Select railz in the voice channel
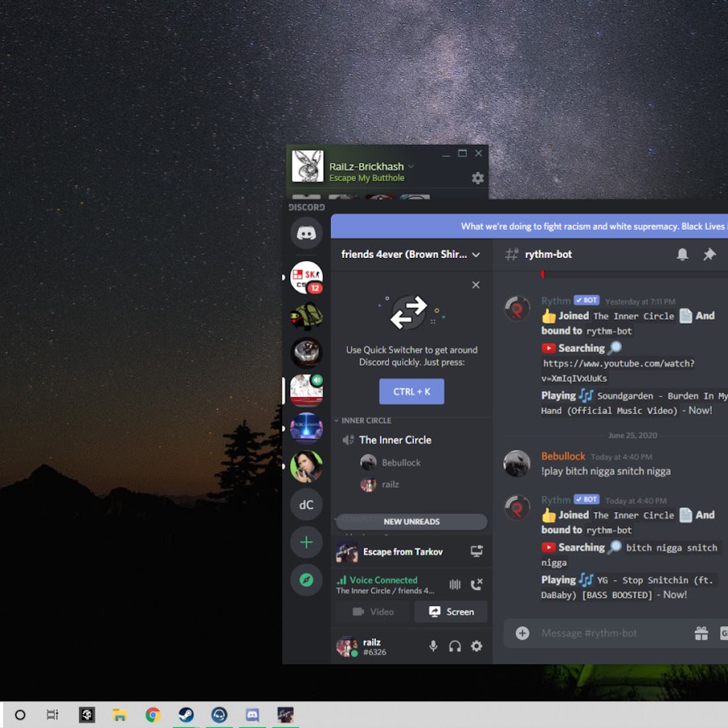The width and height of the screenshot is (728, 728). pos(379,485)
